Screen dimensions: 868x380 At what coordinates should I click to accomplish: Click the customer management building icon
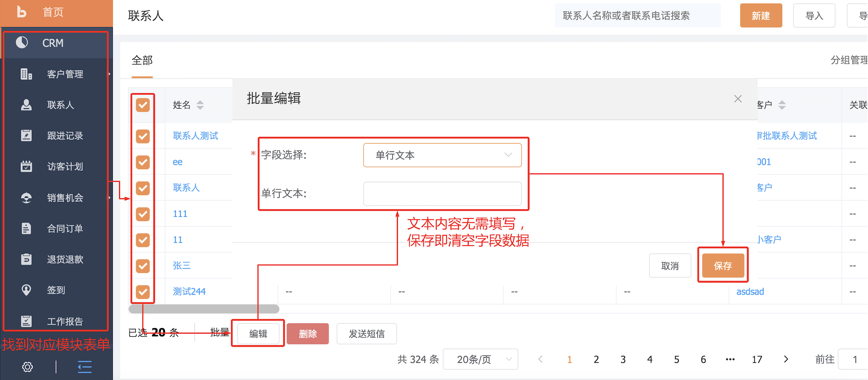[x=26, y=74]
